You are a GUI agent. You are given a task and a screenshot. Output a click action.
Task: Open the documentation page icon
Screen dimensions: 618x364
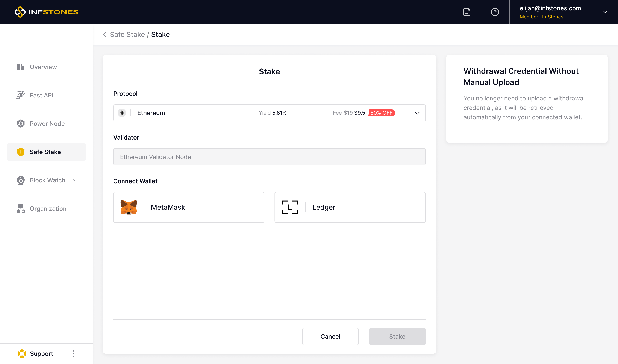pyautogui.click(x=467, y=12)
